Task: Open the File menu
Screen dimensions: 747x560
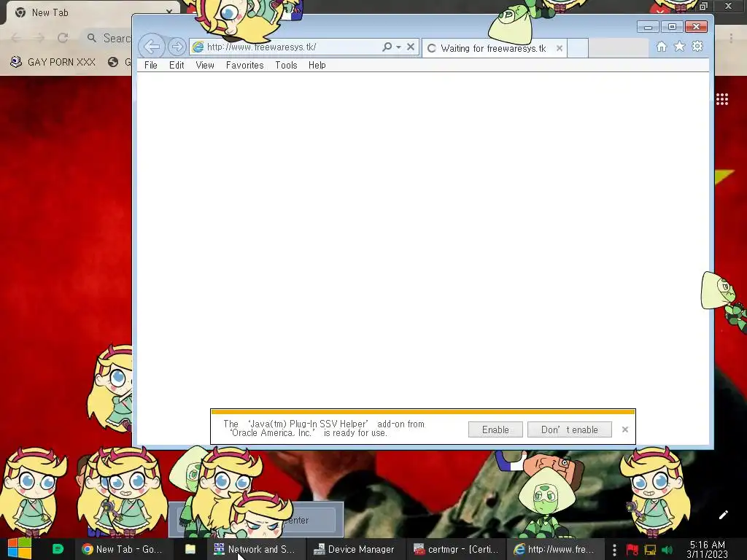Action: pos(150,65)
